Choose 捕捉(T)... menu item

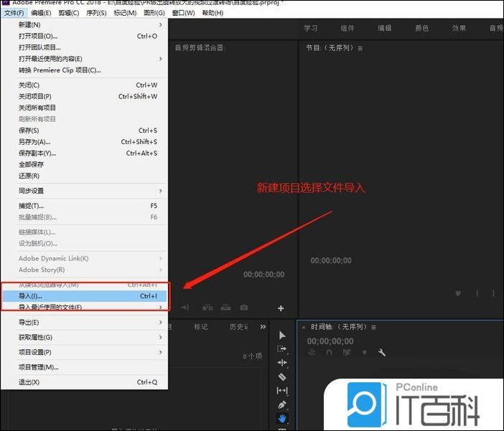(84, 206)
